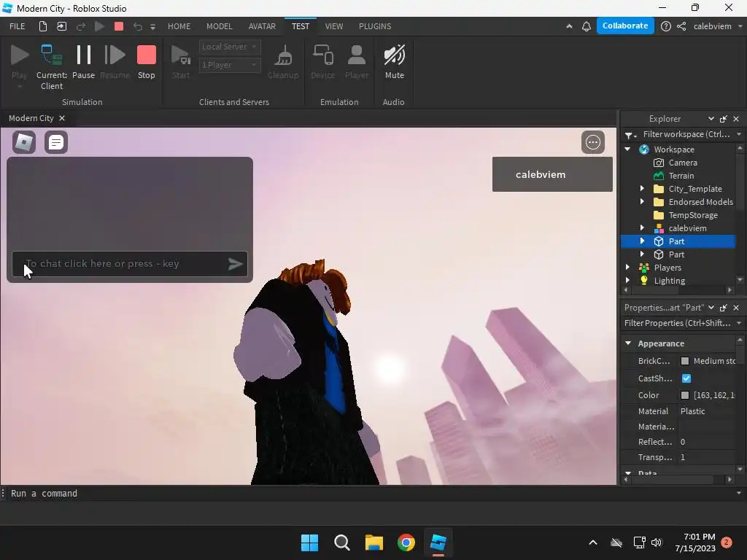Image resolution: width=747 pixels, height=560 pixels.
Task: Click the chat input field
Action: click(x=130, y=264)
